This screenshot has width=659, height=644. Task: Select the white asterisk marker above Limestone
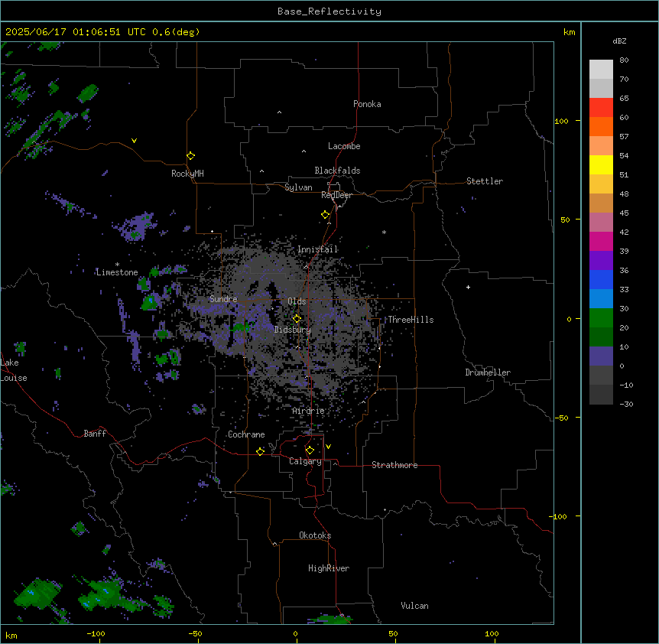[x=117, y=265]
